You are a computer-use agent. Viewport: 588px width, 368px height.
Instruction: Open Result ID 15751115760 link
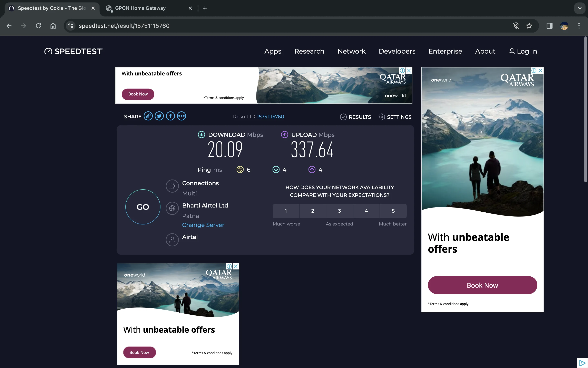coord(271,117)
